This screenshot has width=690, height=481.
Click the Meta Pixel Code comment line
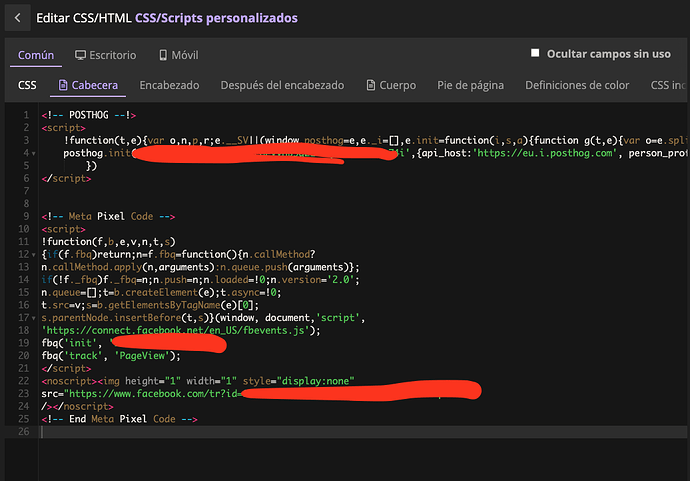[x=108, y=216]
